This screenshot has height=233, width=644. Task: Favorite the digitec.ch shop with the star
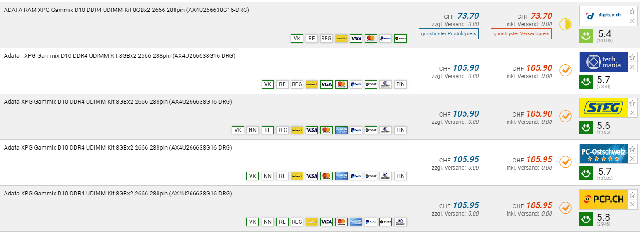coord(632,11)
